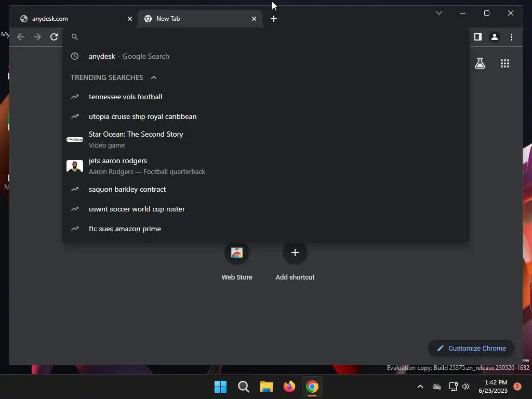This screenshot has height=399, width=532.
Task: Click the Star Ocean thumbnail image
Action: [75, 139]
